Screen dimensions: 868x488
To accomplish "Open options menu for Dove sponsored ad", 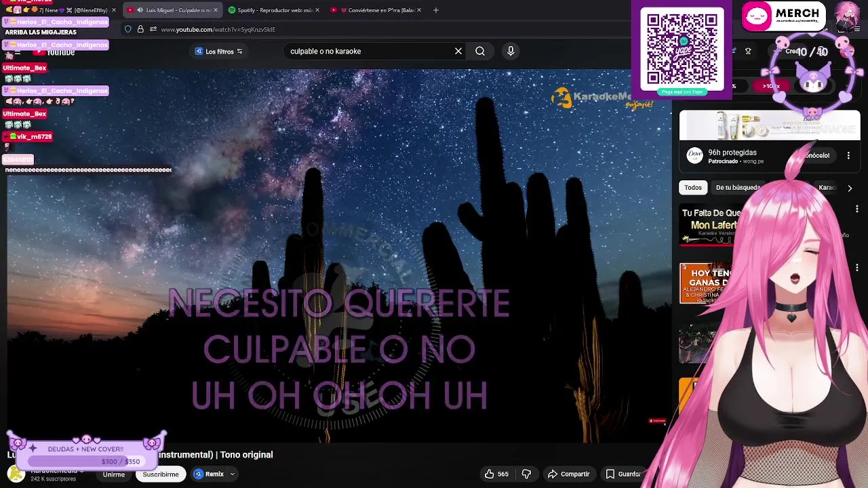I will (848, 155).
